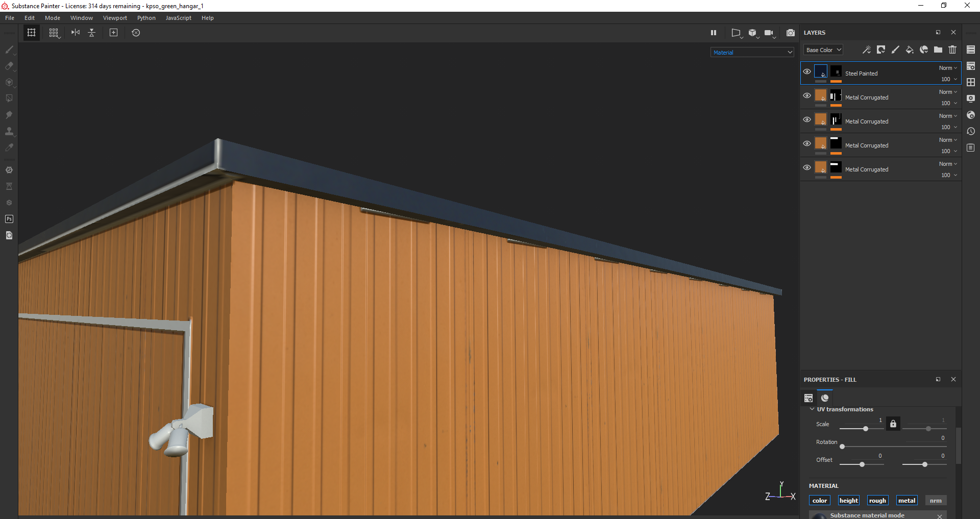Open the Material viewport mode dropdown

(752, 53)
